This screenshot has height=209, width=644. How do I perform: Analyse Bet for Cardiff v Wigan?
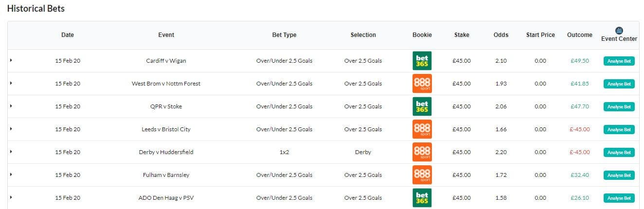tap(619, 61)
